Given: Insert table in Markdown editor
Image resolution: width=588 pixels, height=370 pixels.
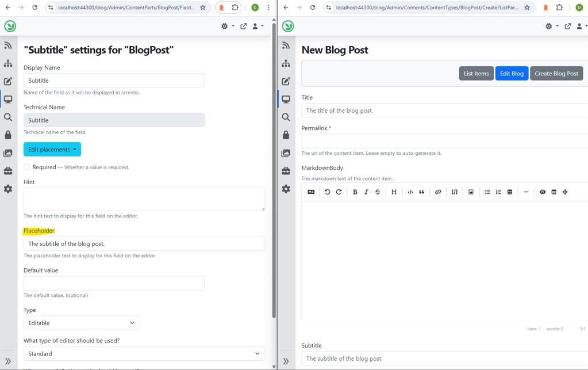Looking at the screenshot, I should coord(510,192).
